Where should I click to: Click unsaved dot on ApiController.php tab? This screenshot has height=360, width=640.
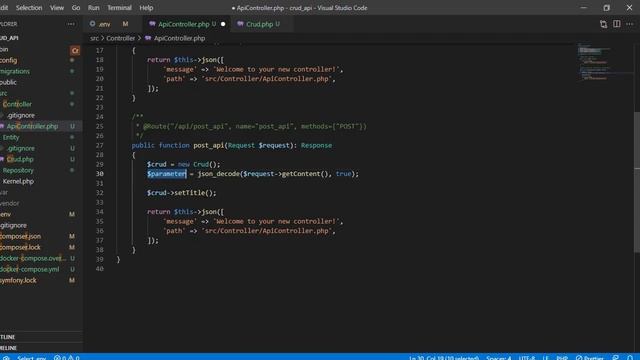[x=223, y=24]
